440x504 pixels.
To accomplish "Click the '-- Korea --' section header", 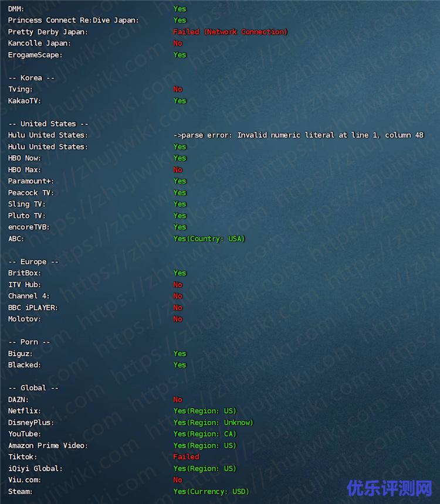I will tap(31, 78).
